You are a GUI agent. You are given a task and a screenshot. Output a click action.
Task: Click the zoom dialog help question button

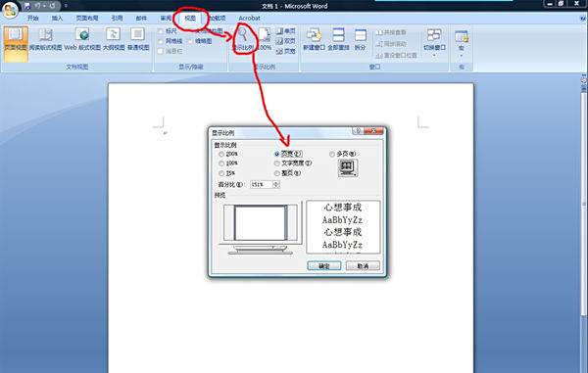(x=358, y=131)
